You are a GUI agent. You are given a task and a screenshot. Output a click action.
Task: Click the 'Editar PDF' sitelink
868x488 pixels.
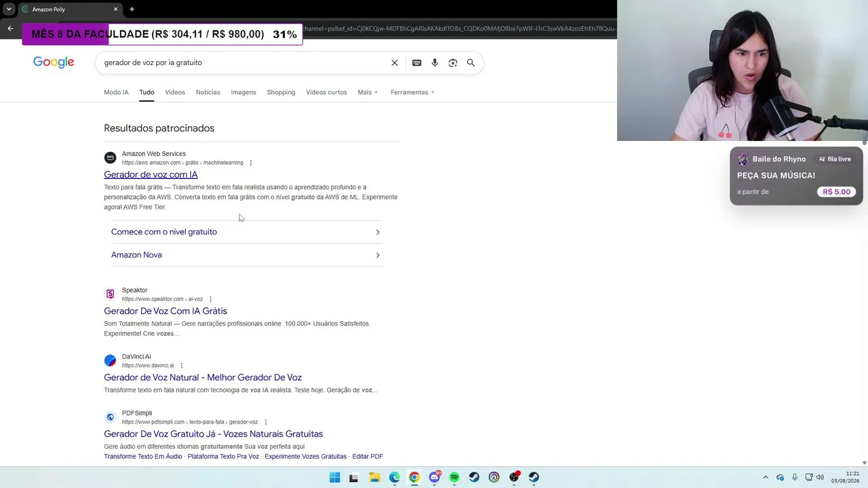(368, 457)
